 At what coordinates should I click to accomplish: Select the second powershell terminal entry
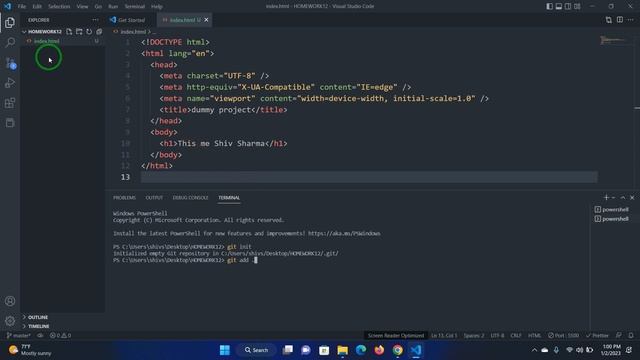tap(611, 219)
